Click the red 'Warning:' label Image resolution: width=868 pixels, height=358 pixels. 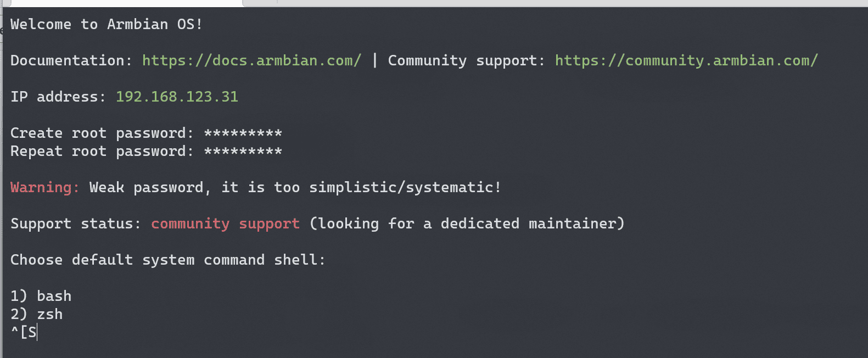(x=45, y=187)
